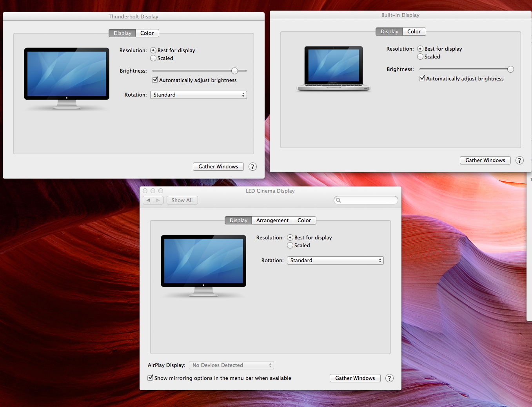Click Gather Windows in Thunderbolt Display window
The height and width of the screenshot is (407, 532).
pyautogui.click(x=218, y=167)
